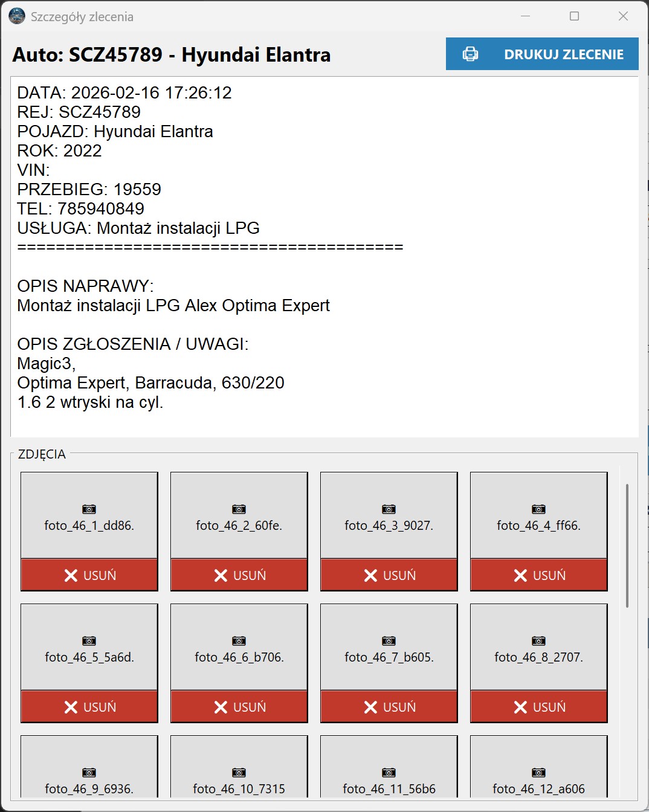This screenshot has width=649, height=812.
Task: Open photo foto_46_6_b706 thumbnail
Action: [239, 647]
